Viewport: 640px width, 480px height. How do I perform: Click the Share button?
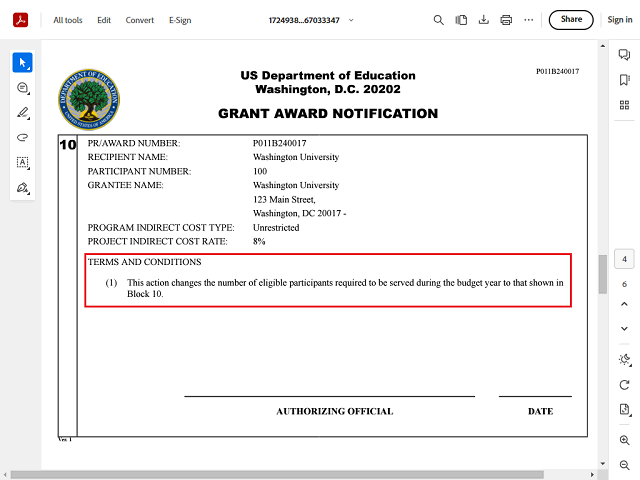tap(571, 20)
